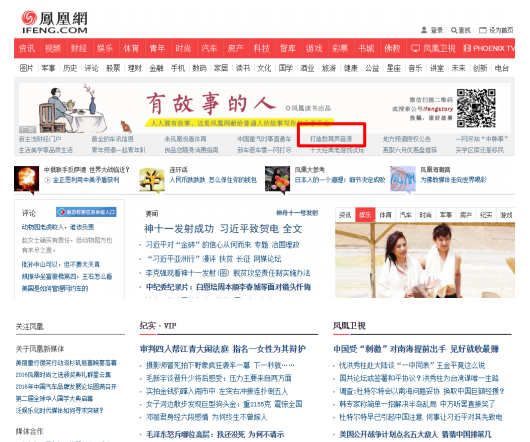
Task: Select the 房产 tab above the photo
Action: [466, 215]
